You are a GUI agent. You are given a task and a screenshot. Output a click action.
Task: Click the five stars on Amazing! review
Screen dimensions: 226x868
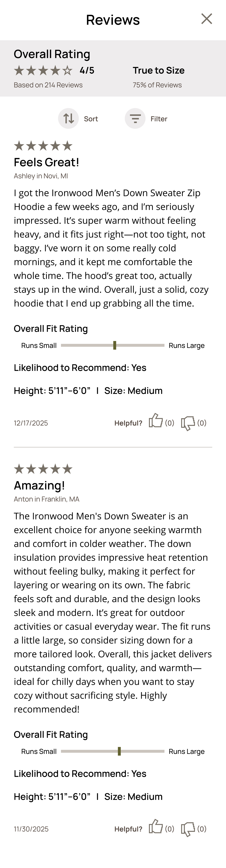coord(43,469)
